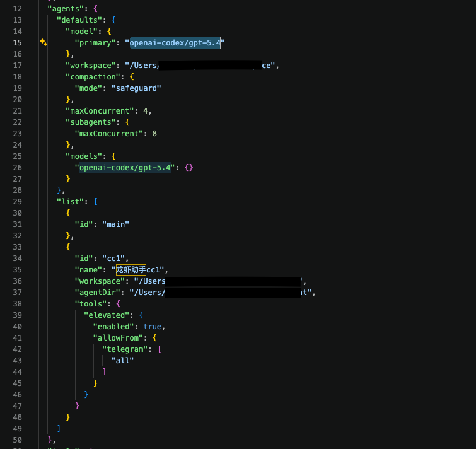Click the opening square bracket on line 29
476x449 pixels.
click(96, 202)
